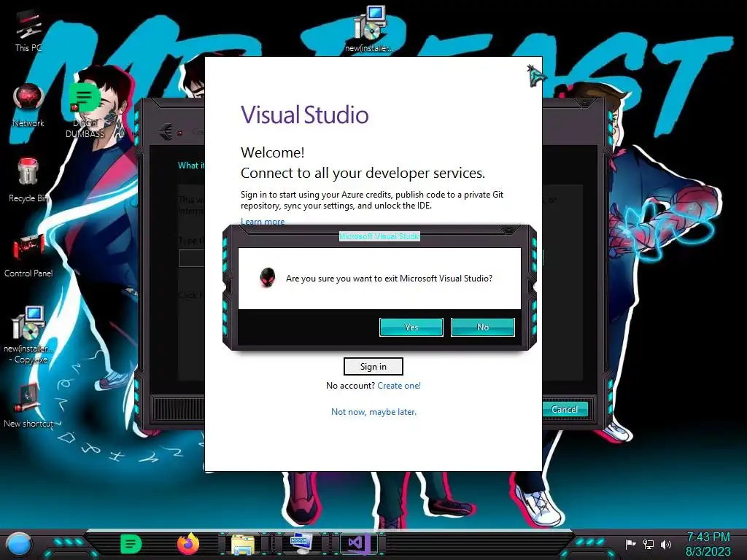The width and height of the screenshot is (747, 560).
Task: Launch Firefox from the taskbar
Action: tap(188, 544)
